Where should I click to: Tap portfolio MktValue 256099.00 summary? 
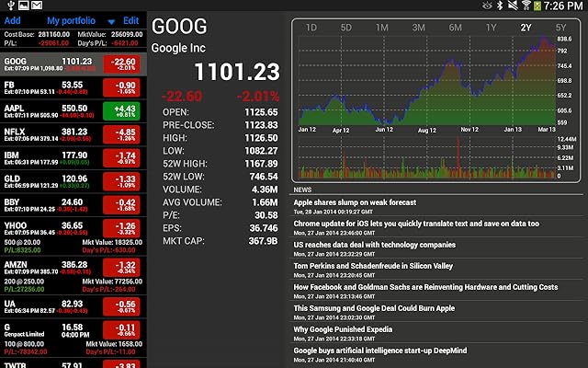pos(110,35)
